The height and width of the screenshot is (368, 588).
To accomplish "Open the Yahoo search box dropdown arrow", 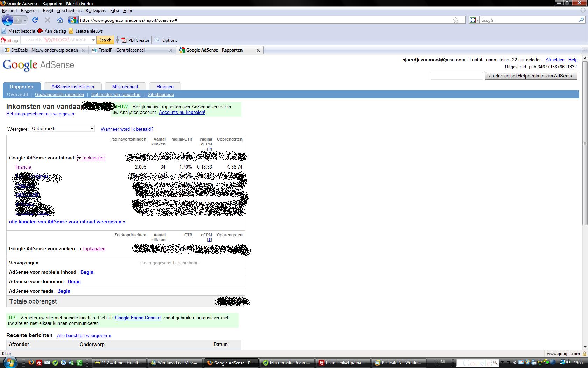I will pyautogui.click(x=93, y=40).
